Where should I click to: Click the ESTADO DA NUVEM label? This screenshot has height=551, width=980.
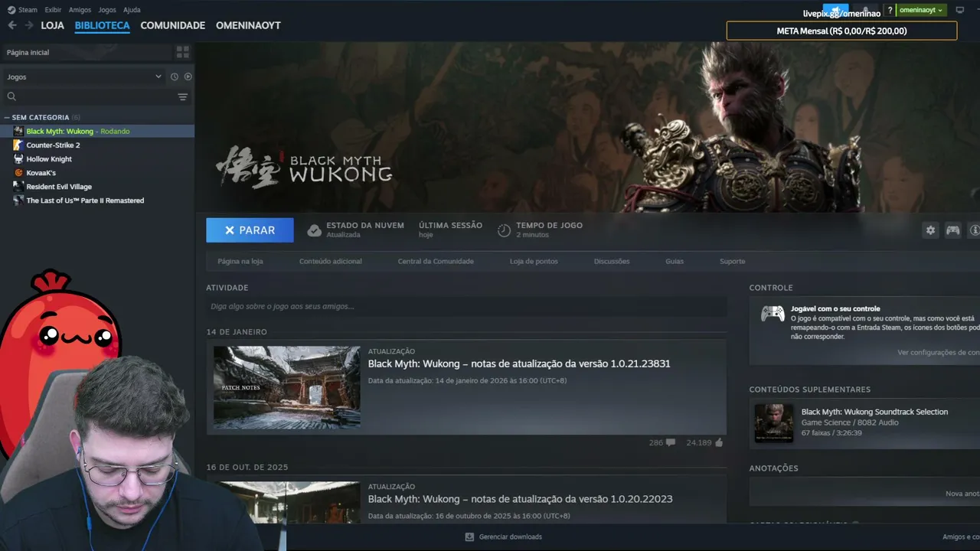[365, 225]
